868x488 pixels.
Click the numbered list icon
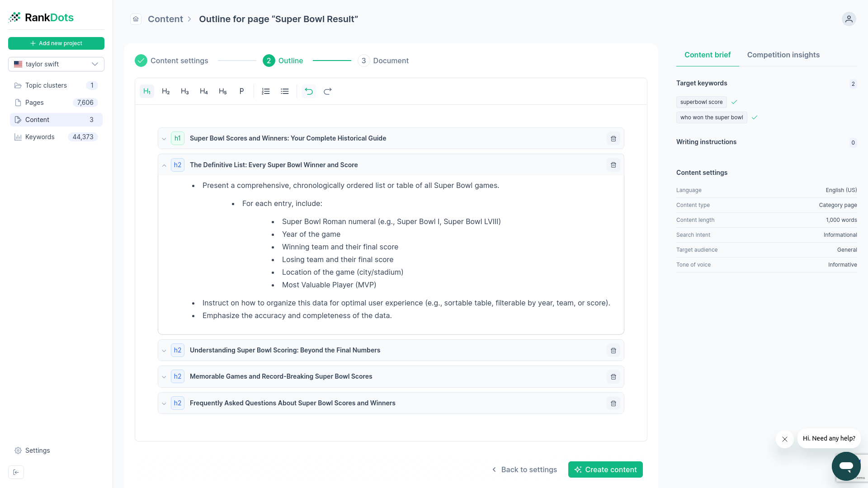(x=265, y=91)
